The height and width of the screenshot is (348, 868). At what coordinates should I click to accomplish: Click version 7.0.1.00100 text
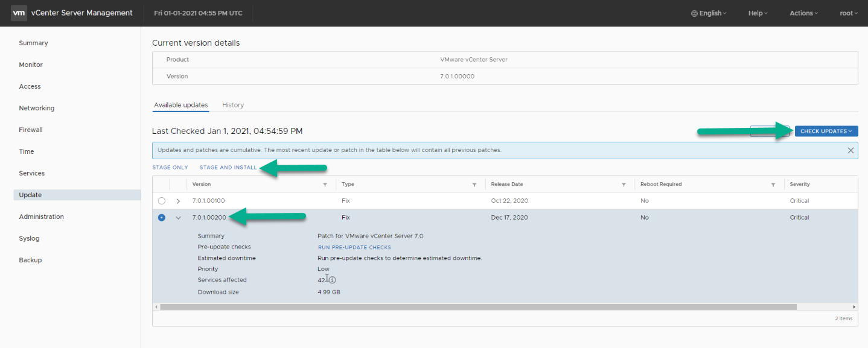[209, 201]
